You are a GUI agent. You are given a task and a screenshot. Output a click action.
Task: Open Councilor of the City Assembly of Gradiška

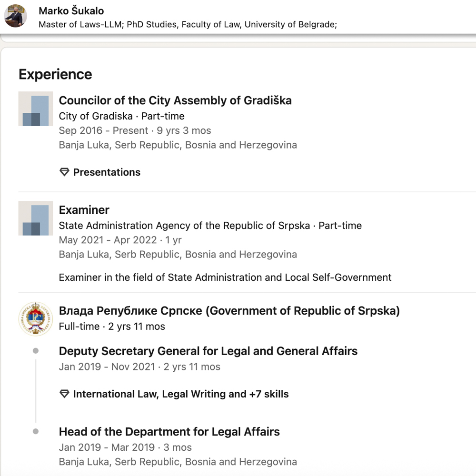pos(175,100)
